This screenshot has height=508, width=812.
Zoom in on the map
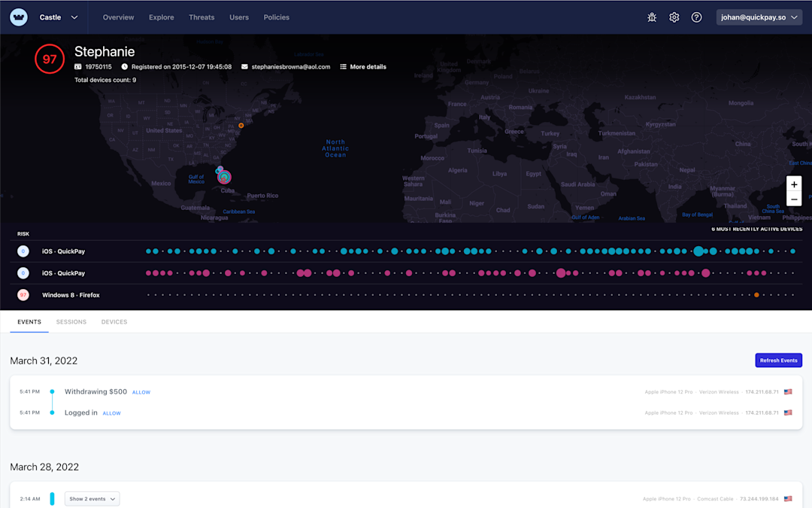coord(794,184)
